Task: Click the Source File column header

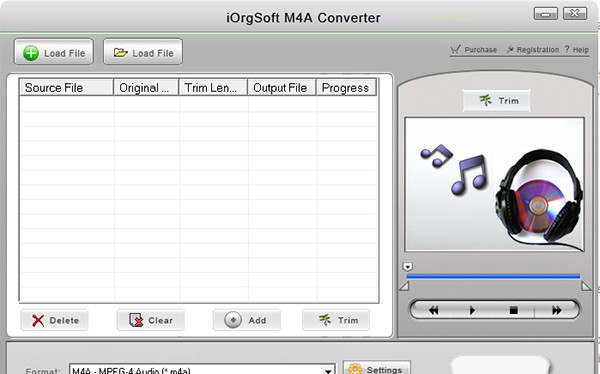Action: tap(66, 87)
